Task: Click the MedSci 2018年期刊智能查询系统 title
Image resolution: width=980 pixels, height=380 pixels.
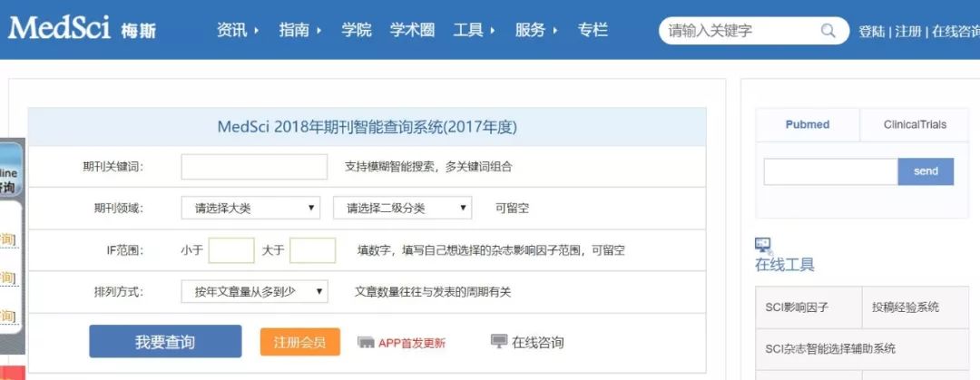Action: pyautogui.click(x=367, y=127)
